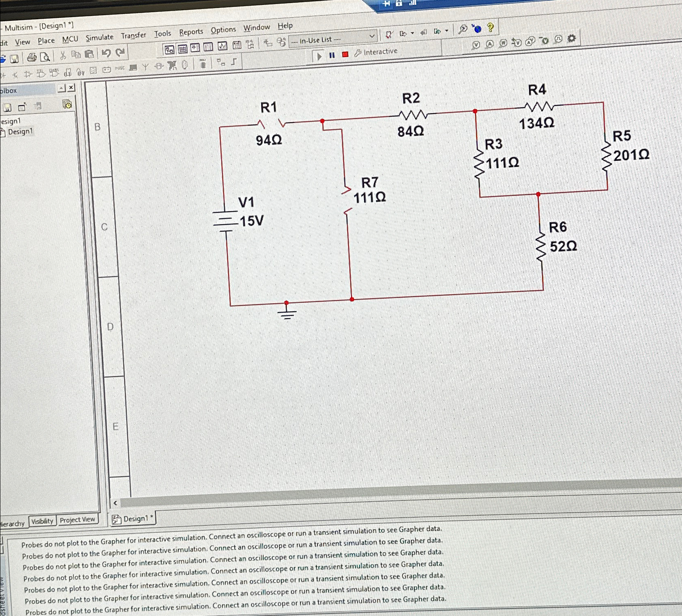Image resolution: width=682 pixels, height=616 pixels.
Task: Open the Reports menu
Action: pyautogui.click(x=191, y=32)
